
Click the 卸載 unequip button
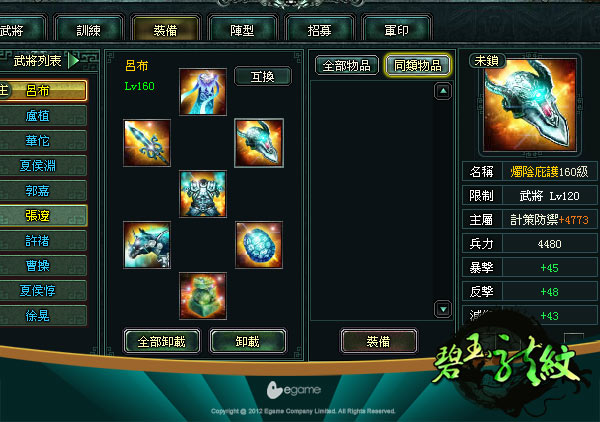click(x=248, y=341)
